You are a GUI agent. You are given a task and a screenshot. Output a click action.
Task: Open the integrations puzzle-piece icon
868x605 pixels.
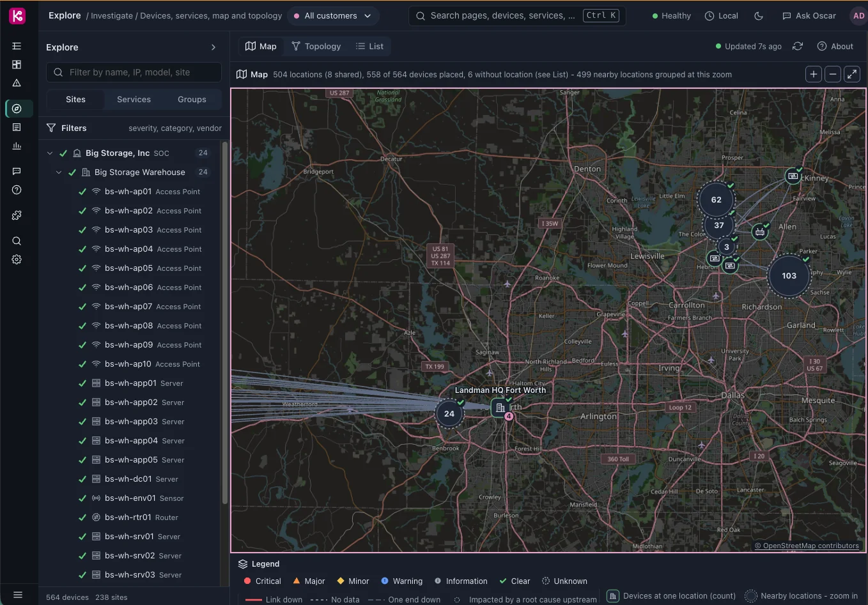coord(17,215)
